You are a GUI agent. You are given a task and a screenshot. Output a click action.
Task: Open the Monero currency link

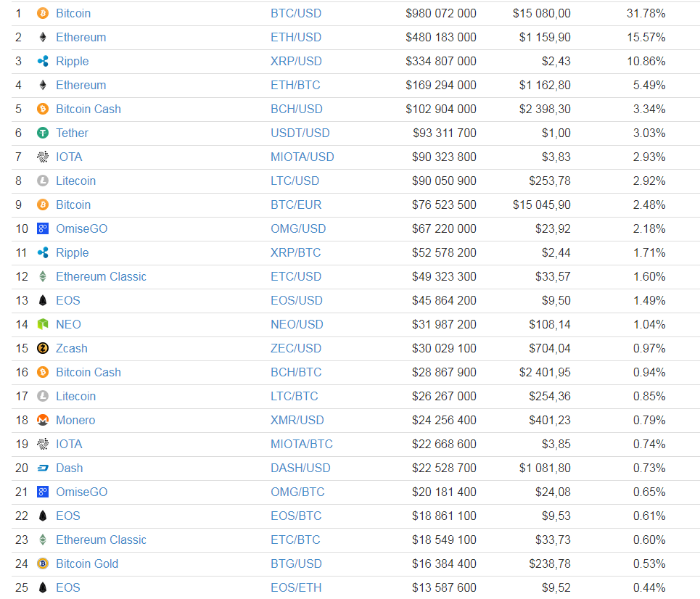click(x=75, y=420)
